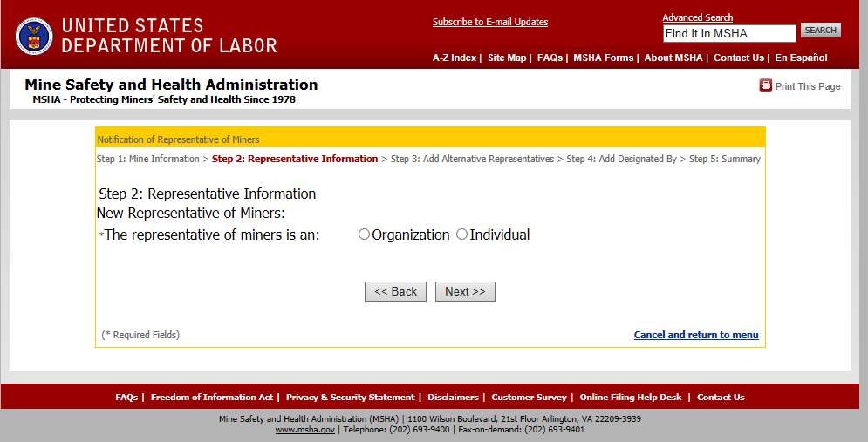
Task: Open the About MSHA menu item
Action: point(673,58)
